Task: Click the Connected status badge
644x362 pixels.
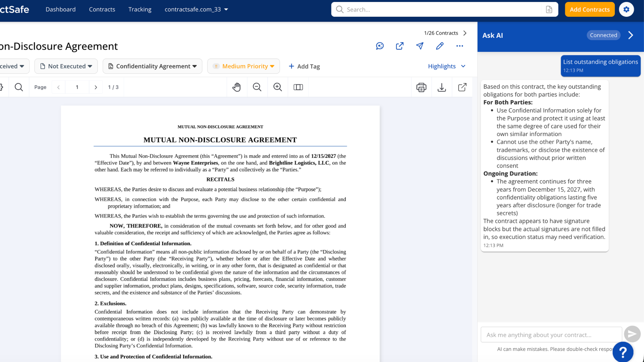Action: click(603, 35)
